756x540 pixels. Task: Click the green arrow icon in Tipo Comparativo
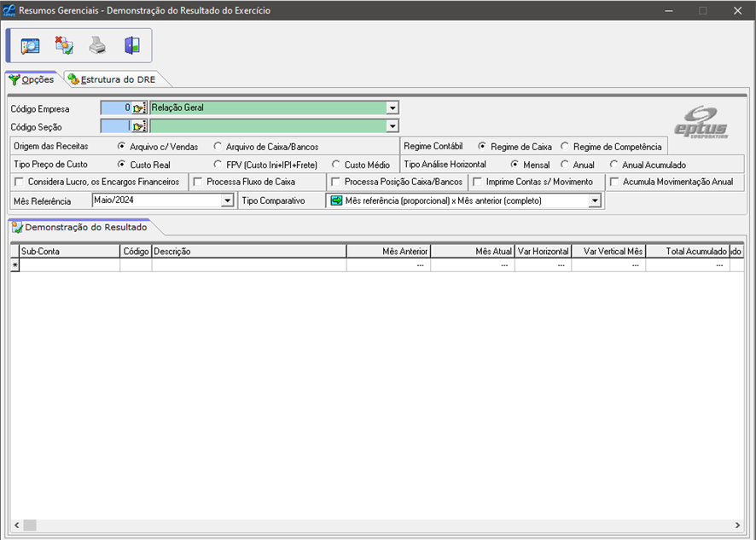(x=336, y=201)
